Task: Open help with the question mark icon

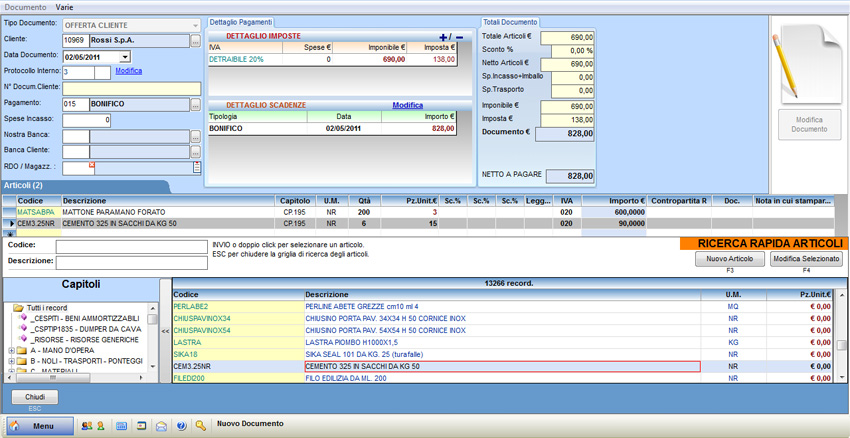Action: tap(181, 426)
